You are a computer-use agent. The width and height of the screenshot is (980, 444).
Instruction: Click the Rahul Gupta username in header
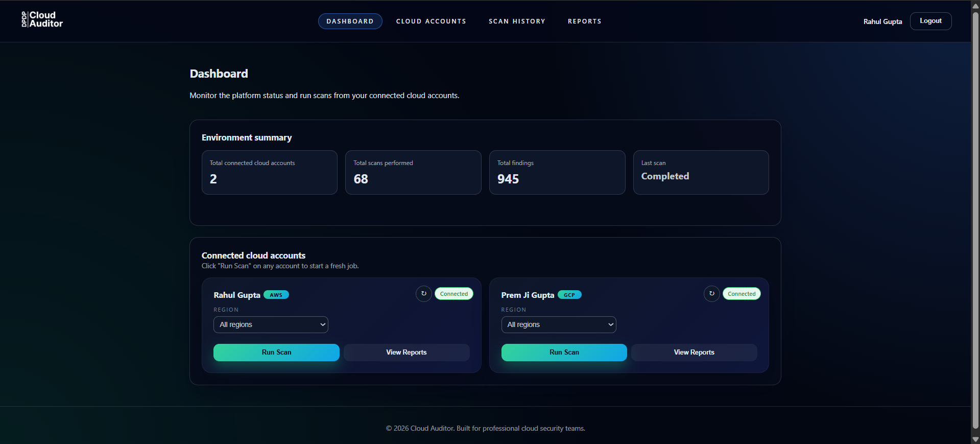point(882,21)
